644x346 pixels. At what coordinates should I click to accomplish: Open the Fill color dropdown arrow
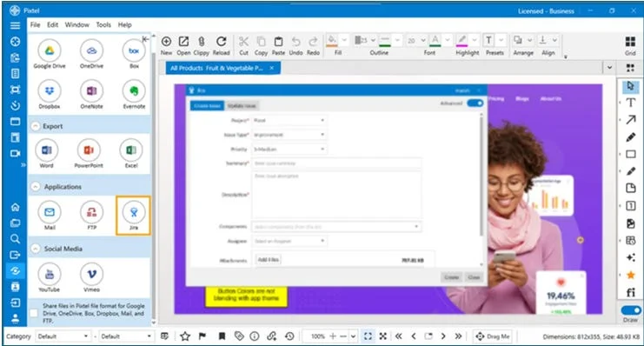click(344, 40)
